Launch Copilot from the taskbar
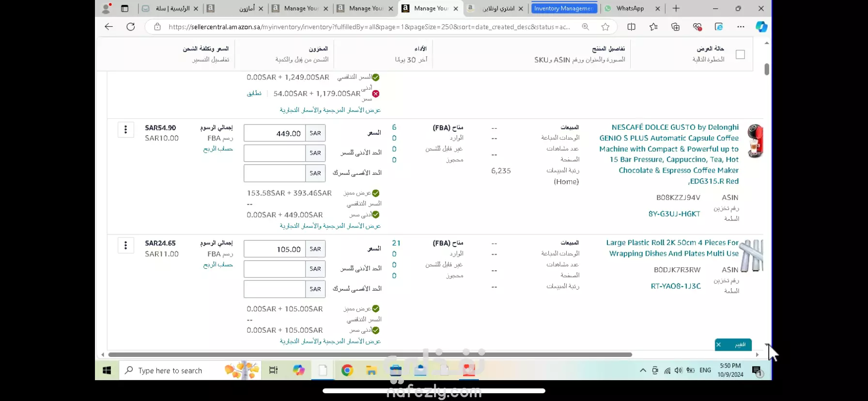Image resolution: width=868 pixels, height=401 pixels. pyautogui.click(x=298, y=370)
